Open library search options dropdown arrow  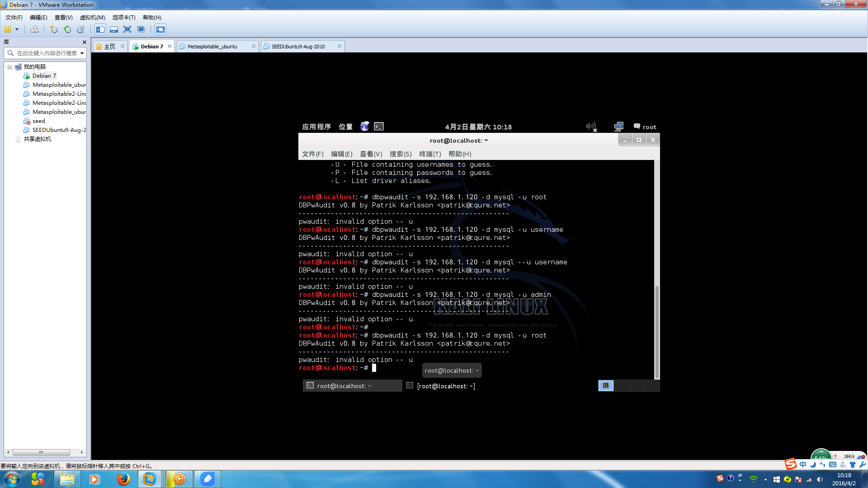(82, 53)
